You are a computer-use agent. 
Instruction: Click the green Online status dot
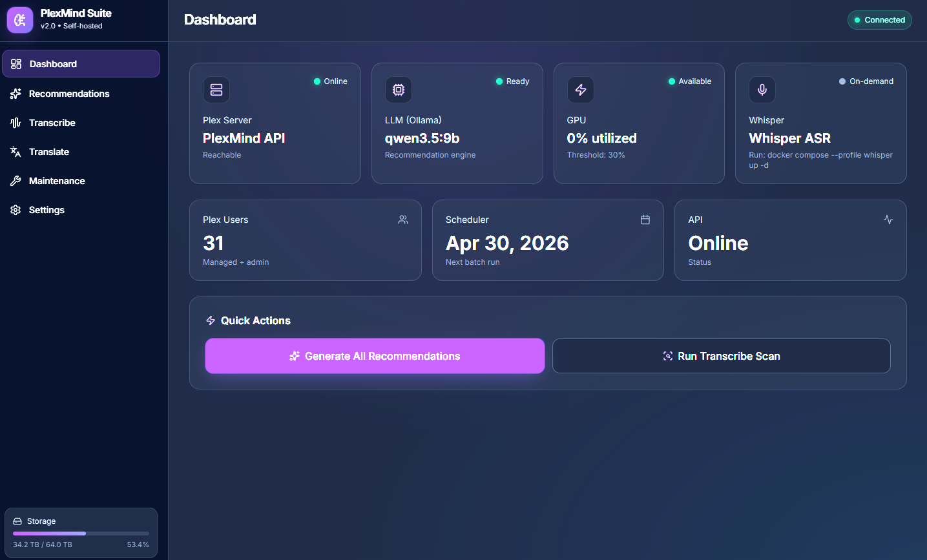click(317, 81)
